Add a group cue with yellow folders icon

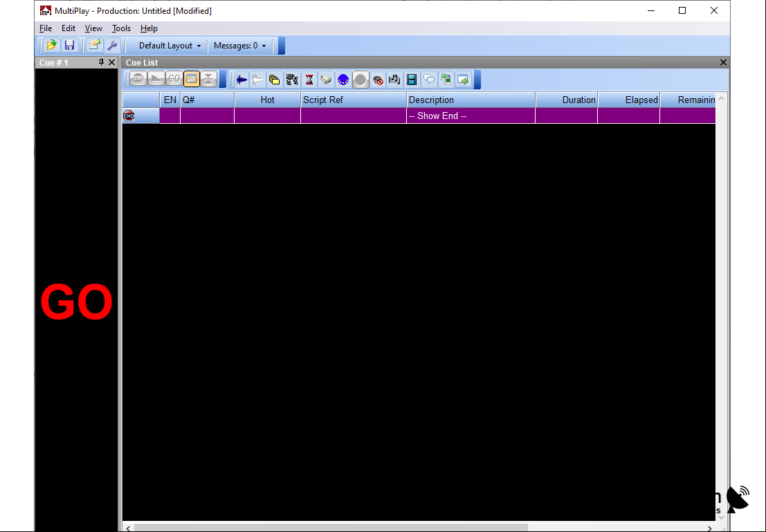point(275,79)
